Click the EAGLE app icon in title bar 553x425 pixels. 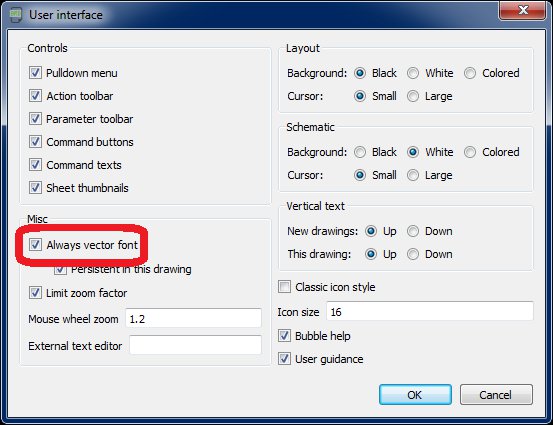click(x=16, y=15)
